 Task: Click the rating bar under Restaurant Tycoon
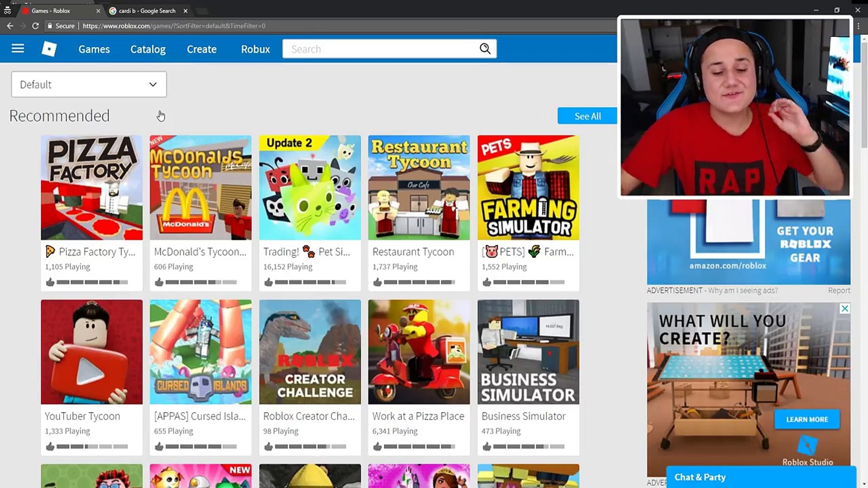click(419, 282)
